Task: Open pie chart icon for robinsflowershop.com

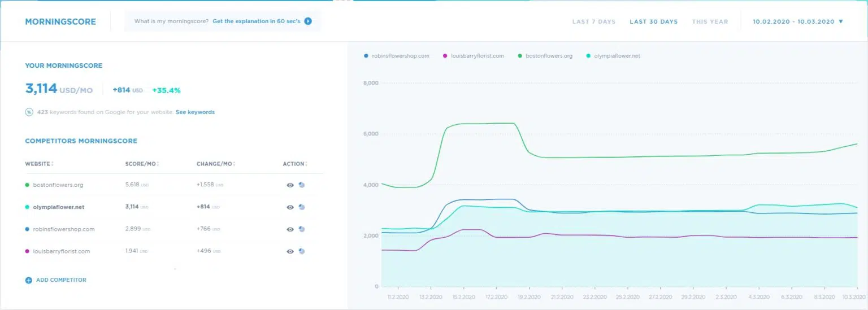Action: pyautogui.click(x=302, y=229)
